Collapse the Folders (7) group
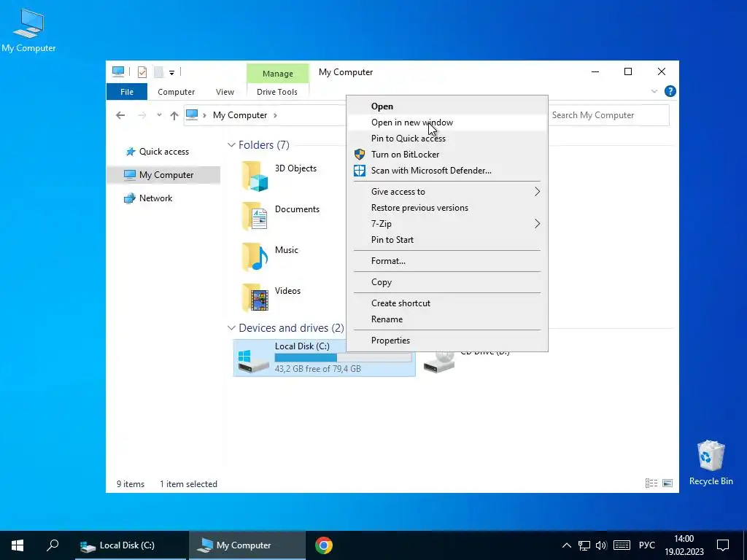The width and height of the screenshot is (747, 560). click(x=231, y=145)
